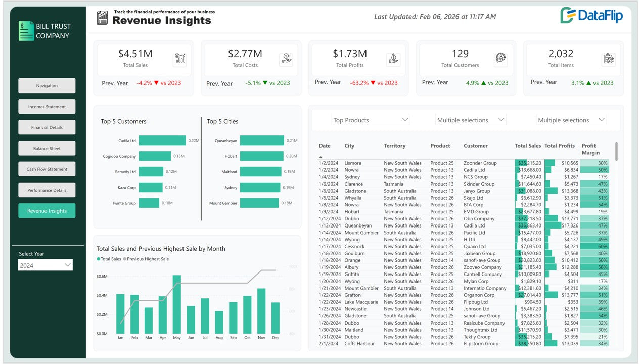The width and height of the screenshot is (641, 364).
Task: Click the Total Profits icon
Action: click(393, 59)
